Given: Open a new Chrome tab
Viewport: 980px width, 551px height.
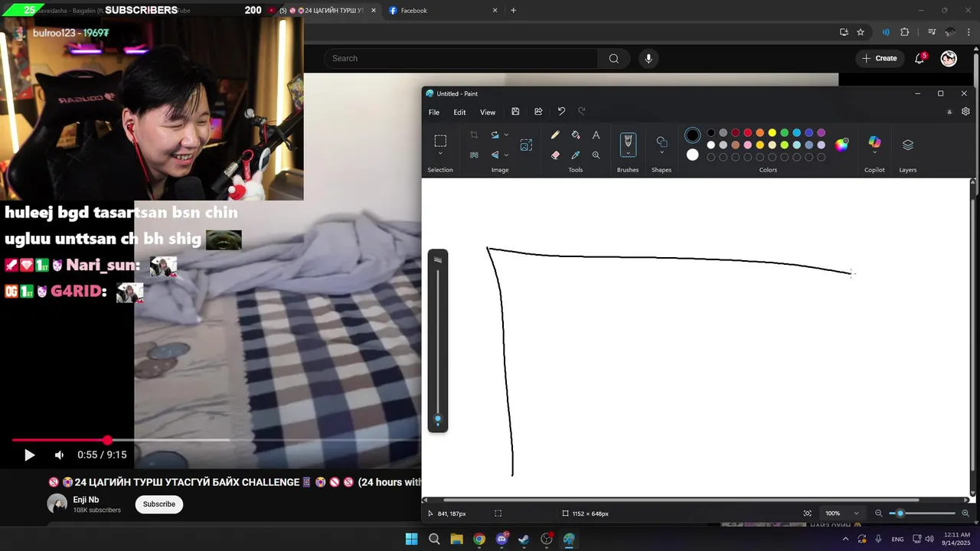Looking at the screenshot, I should tap(513, 11).
